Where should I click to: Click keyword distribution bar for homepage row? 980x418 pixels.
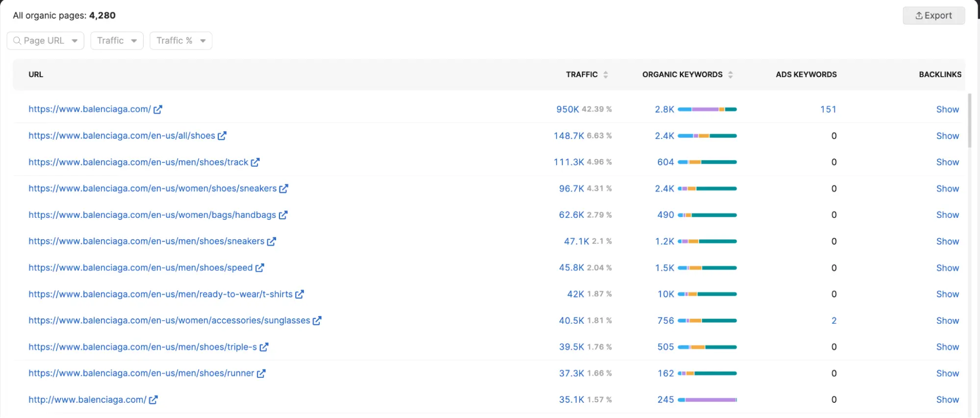(x=707, y=109)
